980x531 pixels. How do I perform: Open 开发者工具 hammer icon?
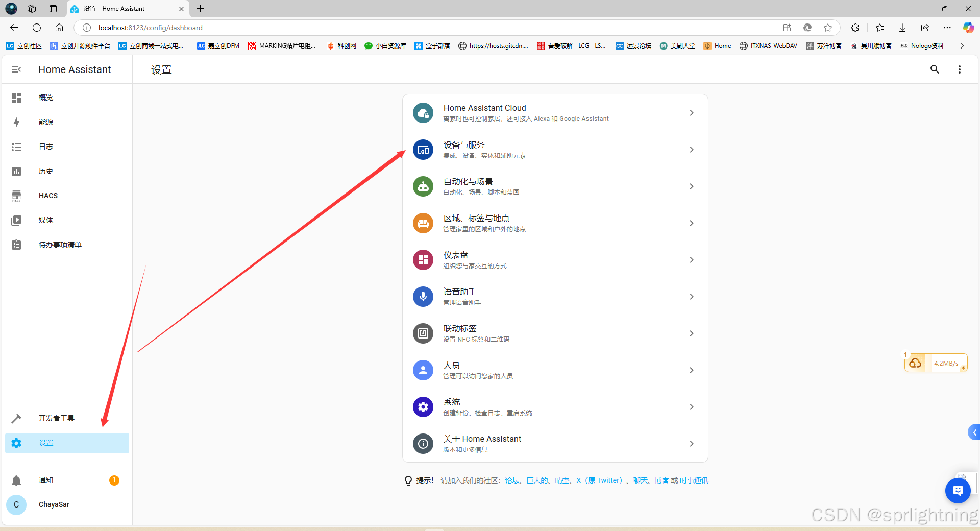pyautogui.click(x=16, y=418)
